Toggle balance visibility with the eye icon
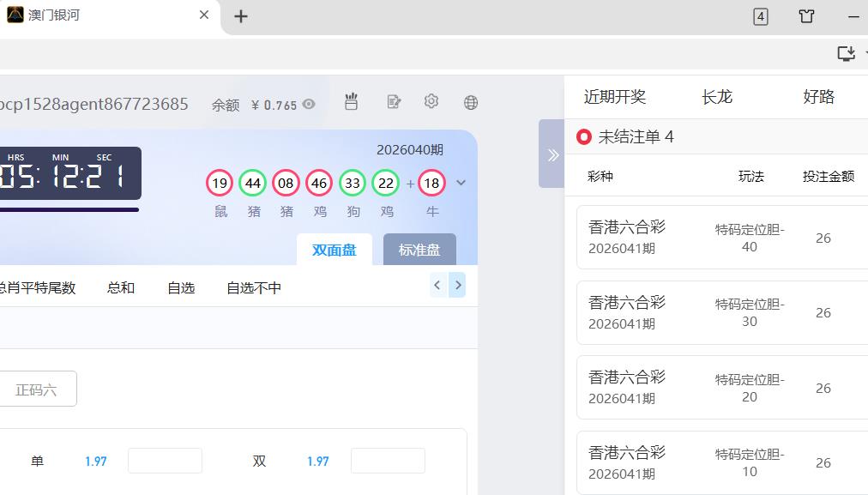The width and height of the screenshot is (868, 495). coord(309,105)
